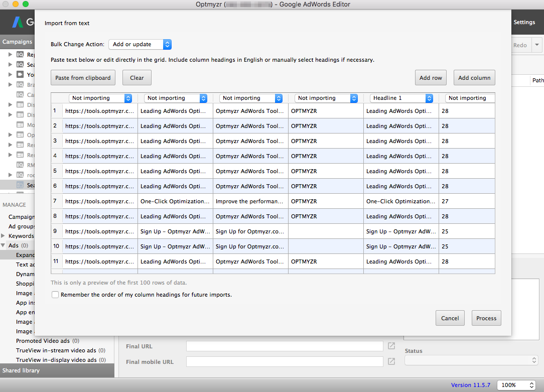Click inside the Final URL field
Image resolution: width=544 pixels, height=392 pixels.
coord(285,346)
